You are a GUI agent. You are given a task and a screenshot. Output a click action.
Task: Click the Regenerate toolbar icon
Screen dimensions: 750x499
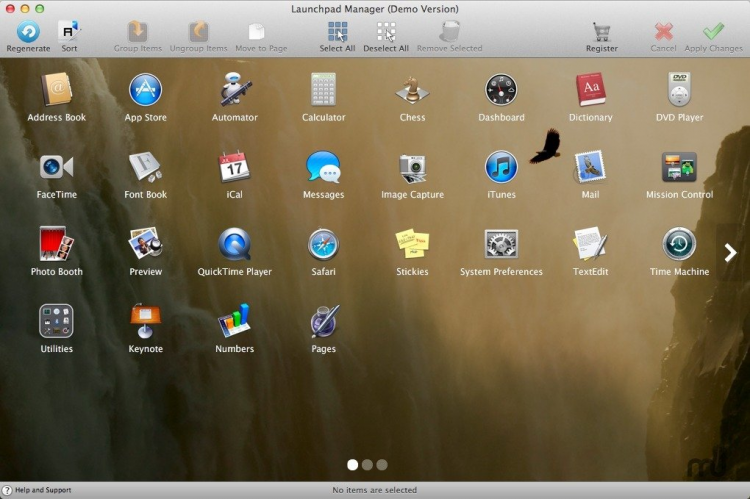click(x=28, y=32)
